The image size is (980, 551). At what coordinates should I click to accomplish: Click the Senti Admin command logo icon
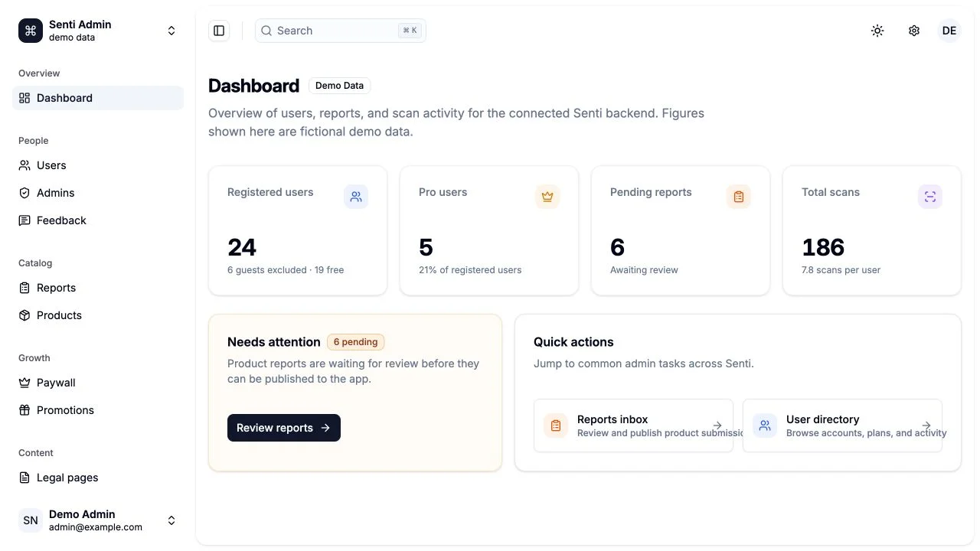(31, 31)
